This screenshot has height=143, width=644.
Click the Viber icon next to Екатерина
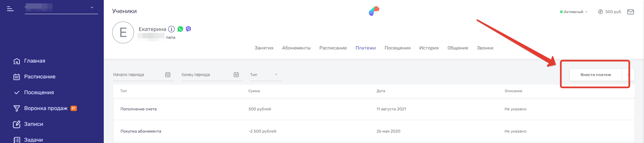pos(188,29)
